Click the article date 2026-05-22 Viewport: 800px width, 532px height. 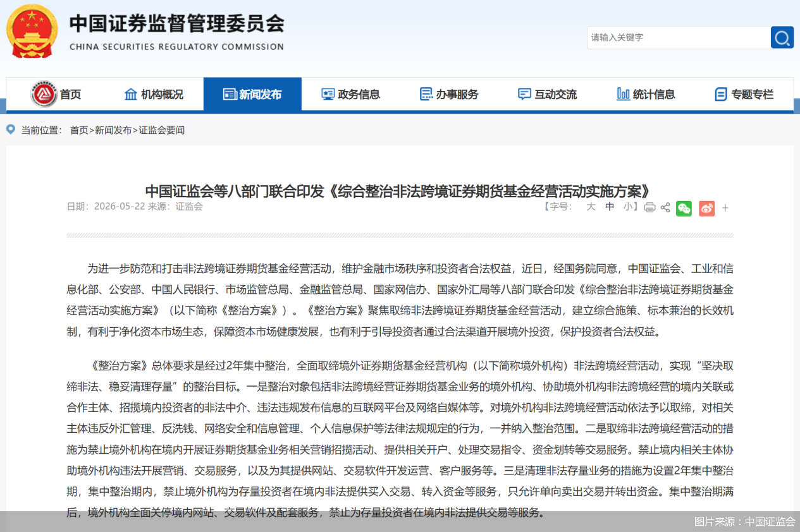120,207
